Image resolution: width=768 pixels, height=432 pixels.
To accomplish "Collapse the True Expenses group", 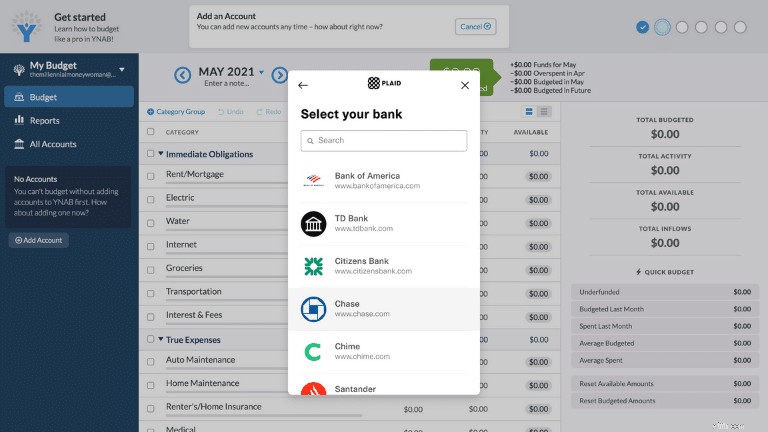I will pyautogui.click(x=161, y=339).
